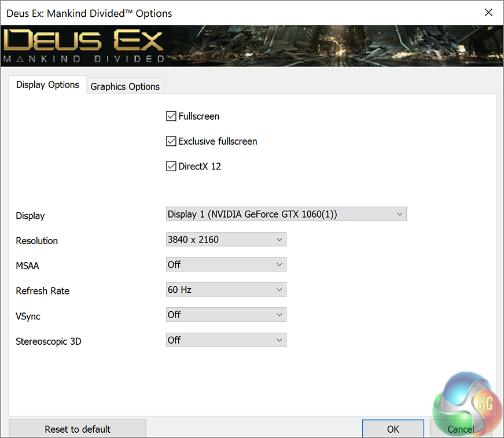
Task: Disable the DirectX 12 checkbox
Action: coord(171,166)
